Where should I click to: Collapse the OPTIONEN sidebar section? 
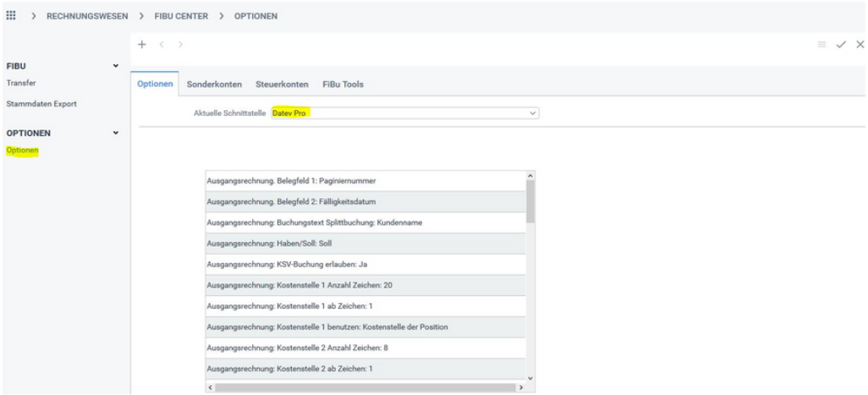point(116,133)
